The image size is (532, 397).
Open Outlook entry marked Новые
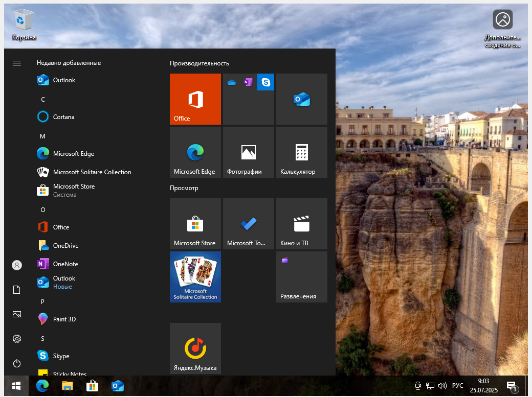click(95, 282)
